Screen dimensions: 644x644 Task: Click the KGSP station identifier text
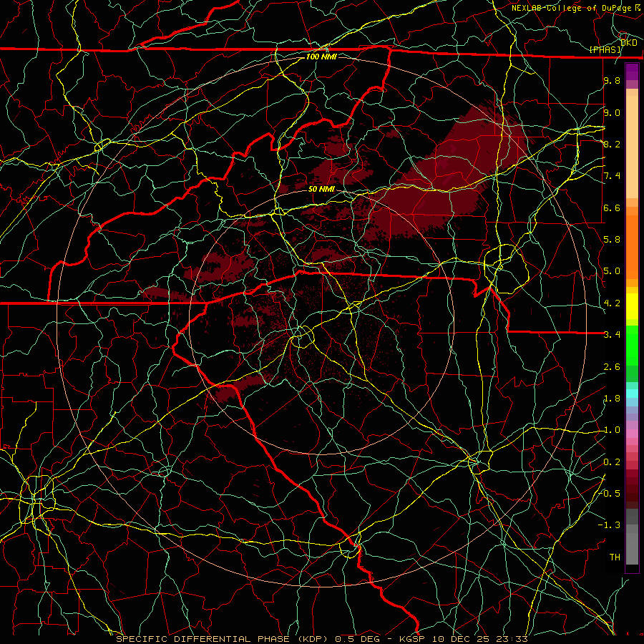414,639
